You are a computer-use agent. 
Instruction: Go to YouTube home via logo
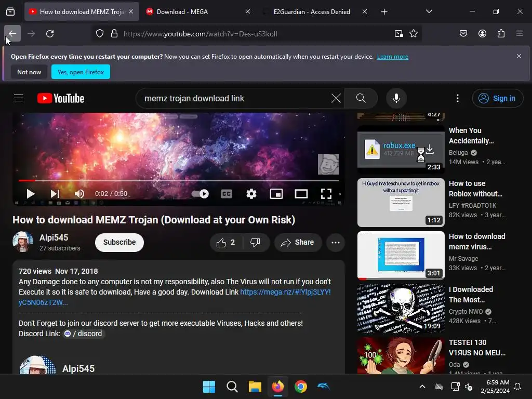[61, 98]
